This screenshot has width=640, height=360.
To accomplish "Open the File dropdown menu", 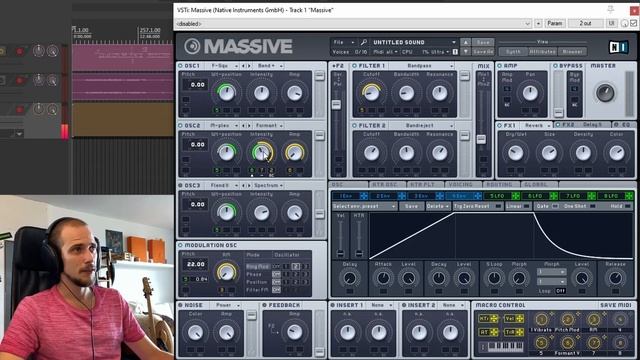I will [344, 42].
